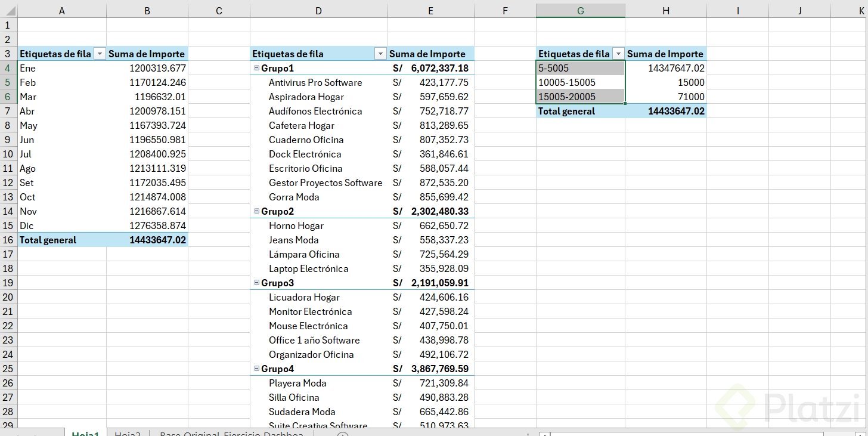
Task: Select the Antivirus Pro Software row label
Action: [x=315, y=82]
